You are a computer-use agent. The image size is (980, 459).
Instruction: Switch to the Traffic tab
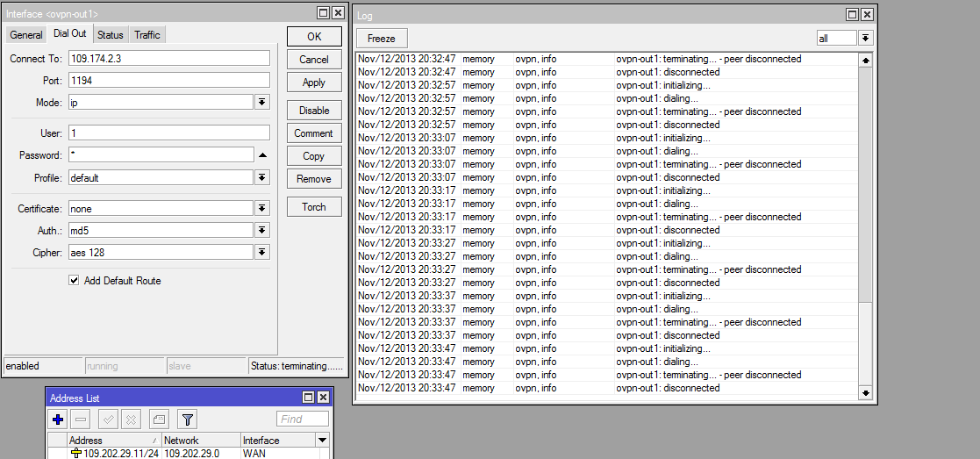(147, 35)
